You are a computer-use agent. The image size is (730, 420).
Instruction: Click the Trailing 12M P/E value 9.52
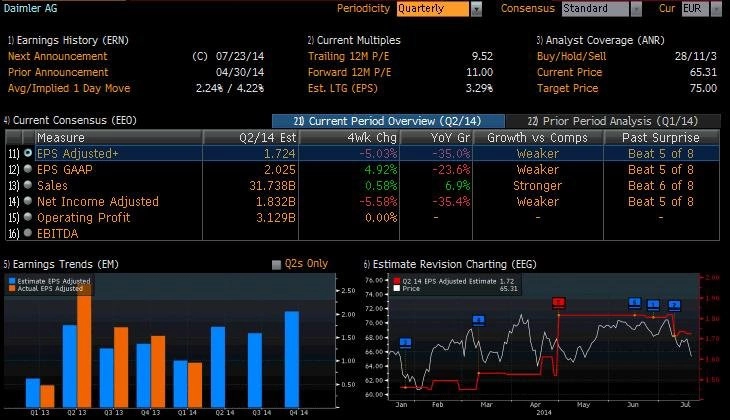pyautogui.click(x=482, y=56)
